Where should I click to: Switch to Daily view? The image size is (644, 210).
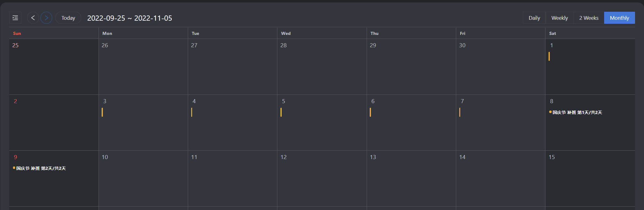[534, 18]
